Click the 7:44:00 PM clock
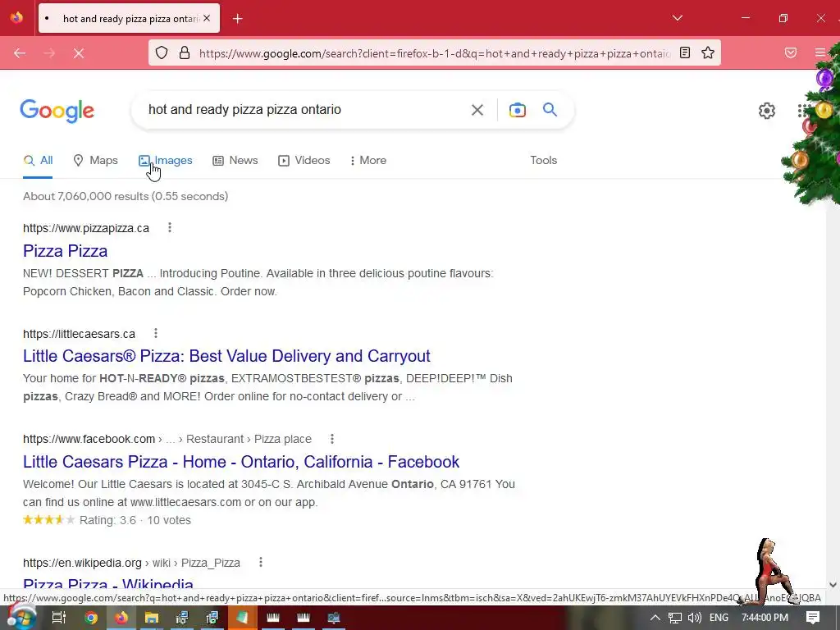Viewport: 840px width, 630px height. 765,618
